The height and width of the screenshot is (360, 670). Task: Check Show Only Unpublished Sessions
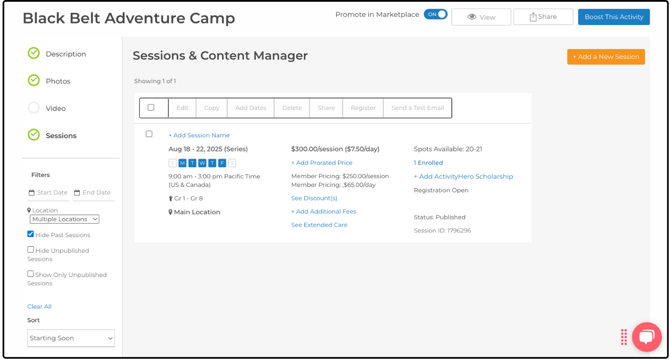(x=30, y=274)
